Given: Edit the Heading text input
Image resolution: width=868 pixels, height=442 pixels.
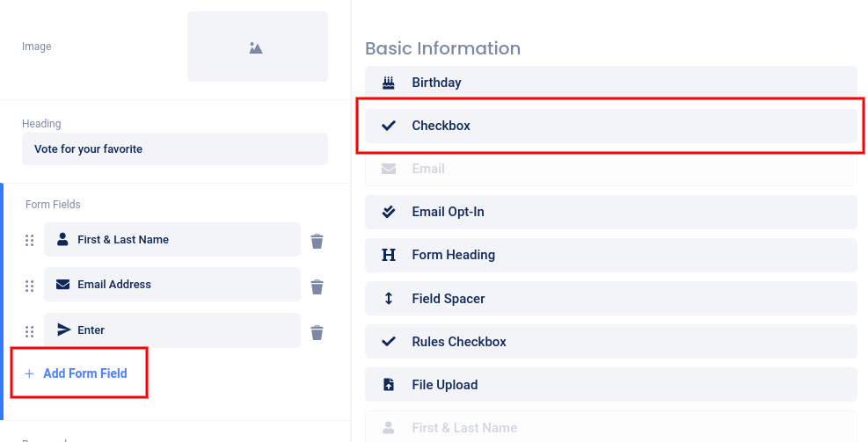Looking at the screenshot, I should [174, 149].
